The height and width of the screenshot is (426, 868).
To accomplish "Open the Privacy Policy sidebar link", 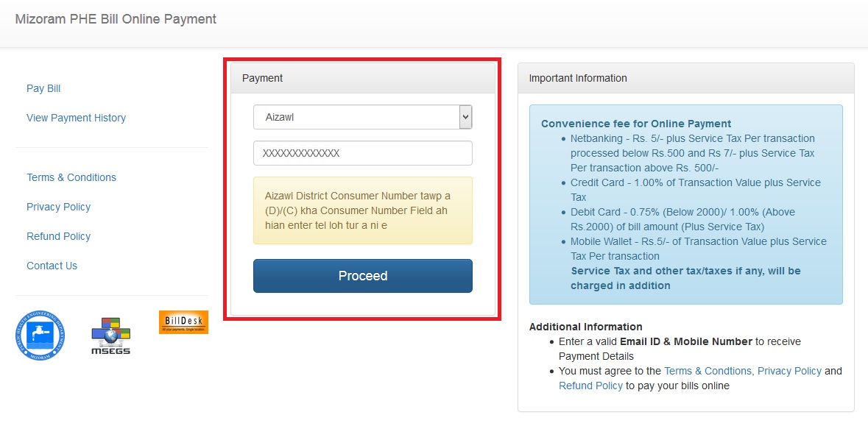I will (x=58, y=207).
